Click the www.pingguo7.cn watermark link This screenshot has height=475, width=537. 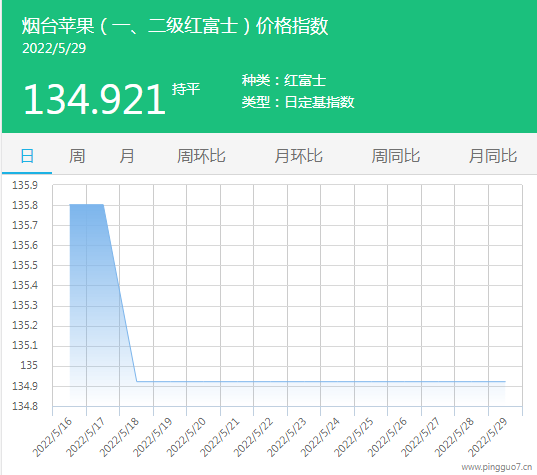[x=497, y=467]
